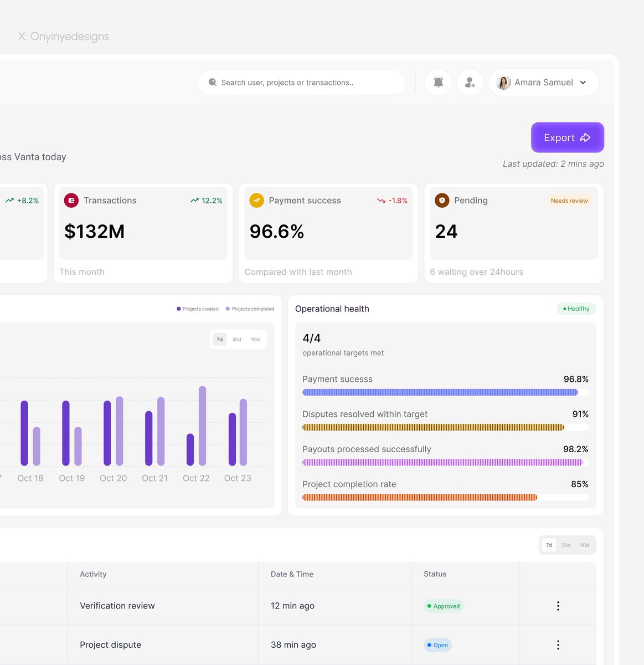Toggle the Projects completed legend item

(250, 309)
